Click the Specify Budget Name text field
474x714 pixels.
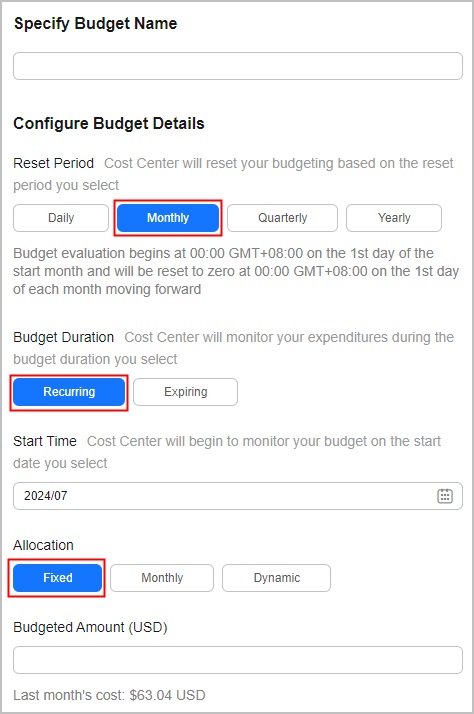tap(238, 66)
